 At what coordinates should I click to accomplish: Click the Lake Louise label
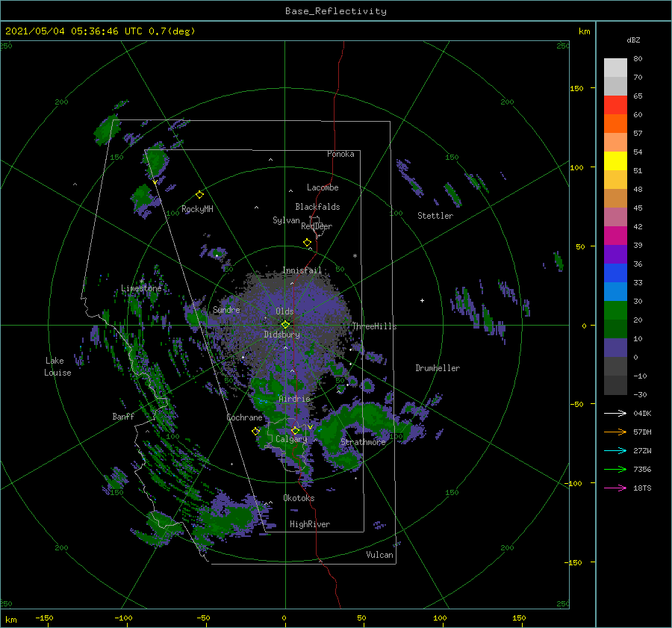coord(57,367)
